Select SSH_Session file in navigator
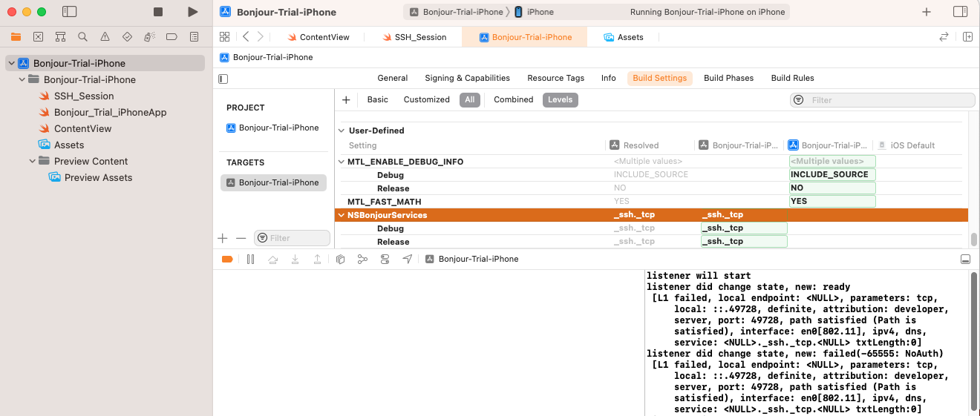Image resolution: width=980 pixels, height=416 pixels. (84, 96)
